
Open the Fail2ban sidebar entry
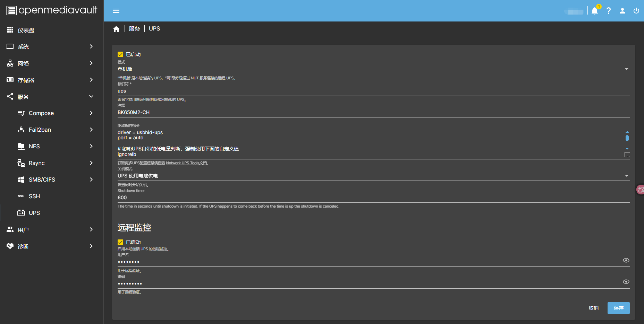pos(52,130)
